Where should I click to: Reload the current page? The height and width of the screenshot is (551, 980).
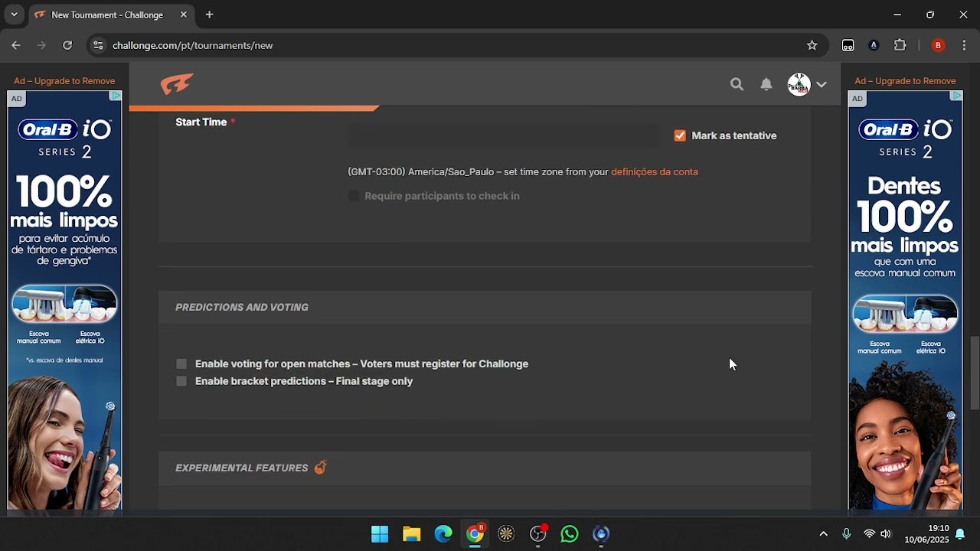(67, 45)
